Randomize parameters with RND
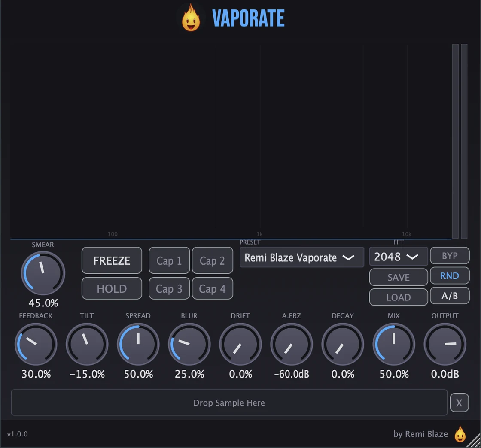The image size is (481, 448). click(x=450, y=276)
